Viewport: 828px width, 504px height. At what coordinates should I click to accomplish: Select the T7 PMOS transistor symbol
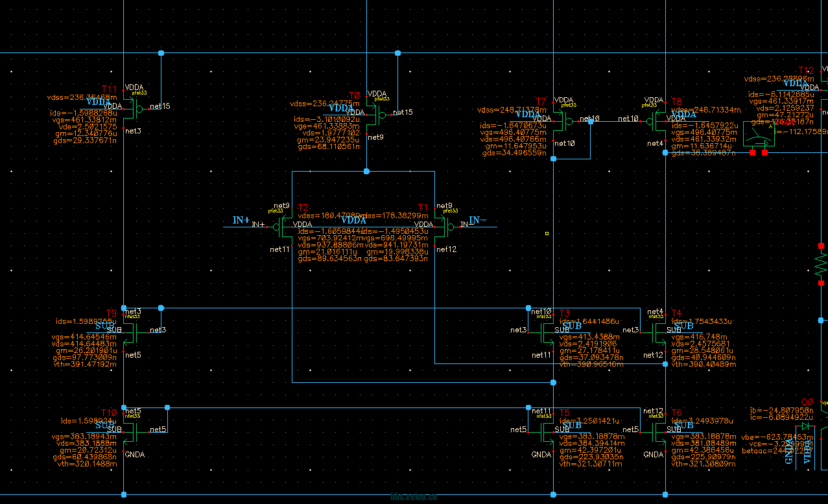pos(562,120)
